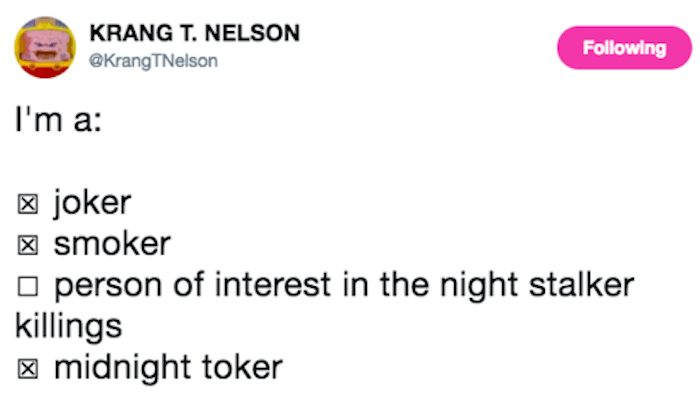Click the phrase night stalker
Image resolution: width=700 pixels, height=398 pixels.
pyautogui.click(x=537, y=286)
